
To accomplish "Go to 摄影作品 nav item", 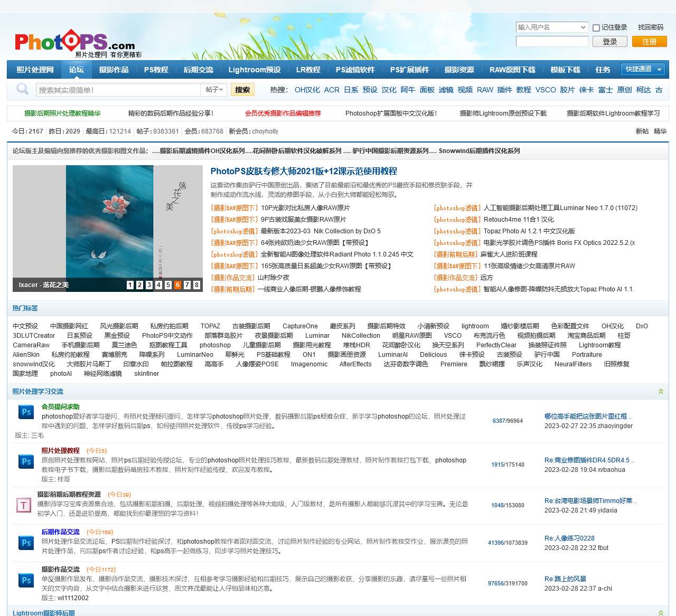I will click(114, 70).
